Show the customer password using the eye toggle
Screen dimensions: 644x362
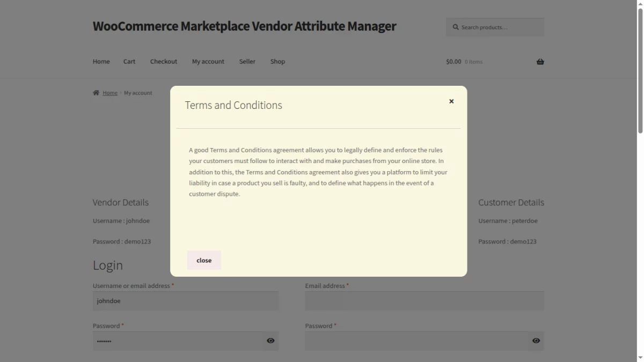tap(536, 341)
